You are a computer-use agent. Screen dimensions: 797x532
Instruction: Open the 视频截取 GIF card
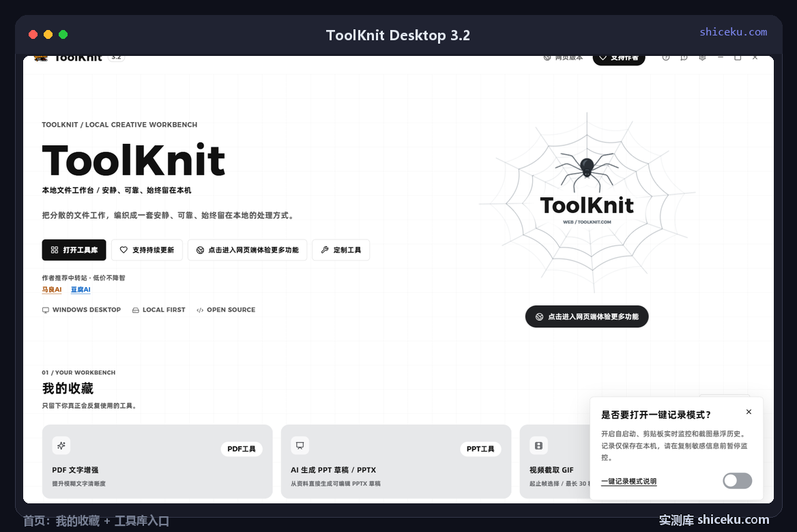click(x=555, y=461)
